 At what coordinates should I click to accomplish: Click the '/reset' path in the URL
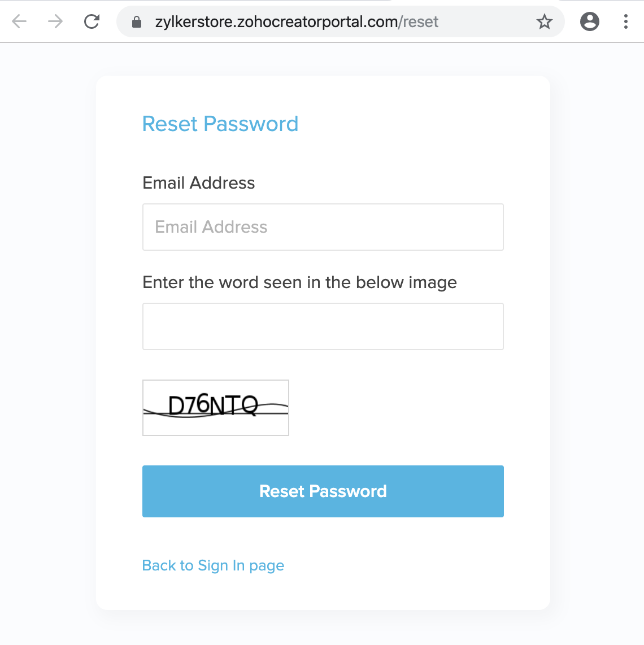(419, 22)
